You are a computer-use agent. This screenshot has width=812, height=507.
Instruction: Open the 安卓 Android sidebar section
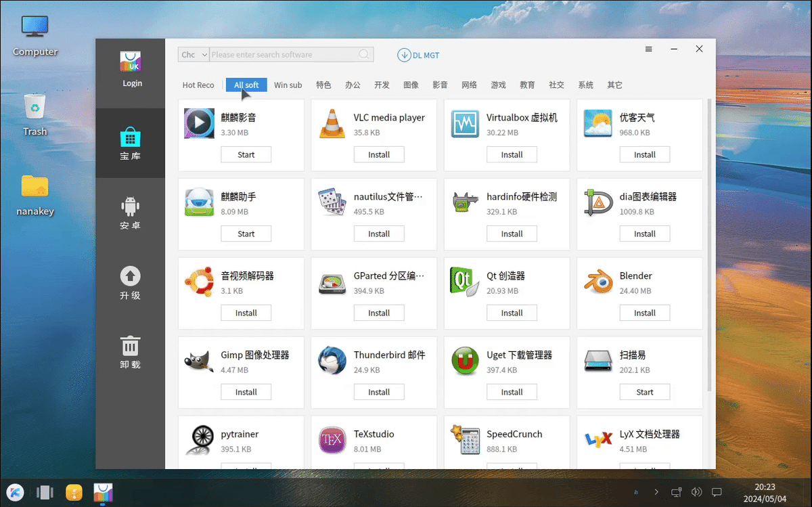(x=130, y=213)
